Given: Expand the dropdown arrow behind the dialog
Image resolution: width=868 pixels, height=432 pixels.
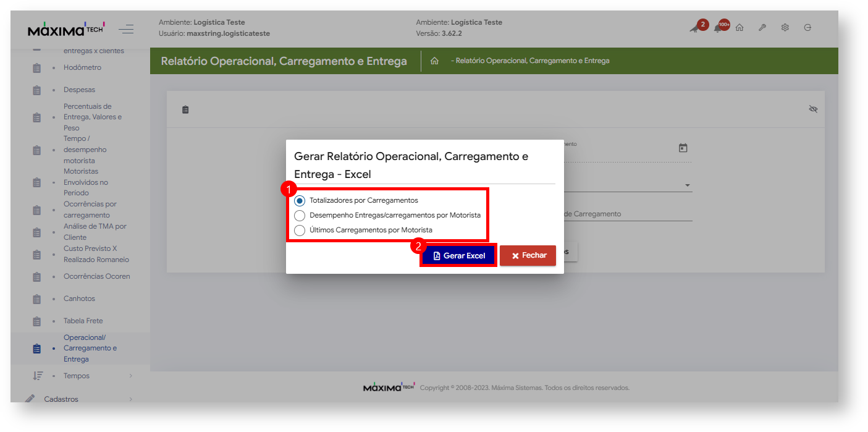Looking at the screenshot, I should coord(687,185).
